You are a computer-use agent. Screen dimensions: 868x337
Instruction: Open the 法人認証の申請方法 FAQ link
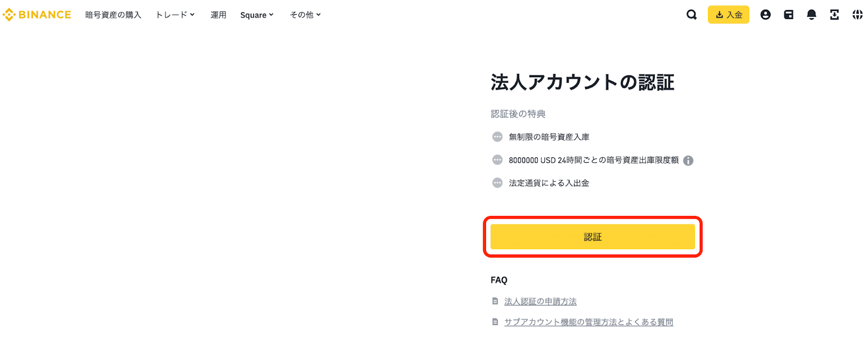540,301
